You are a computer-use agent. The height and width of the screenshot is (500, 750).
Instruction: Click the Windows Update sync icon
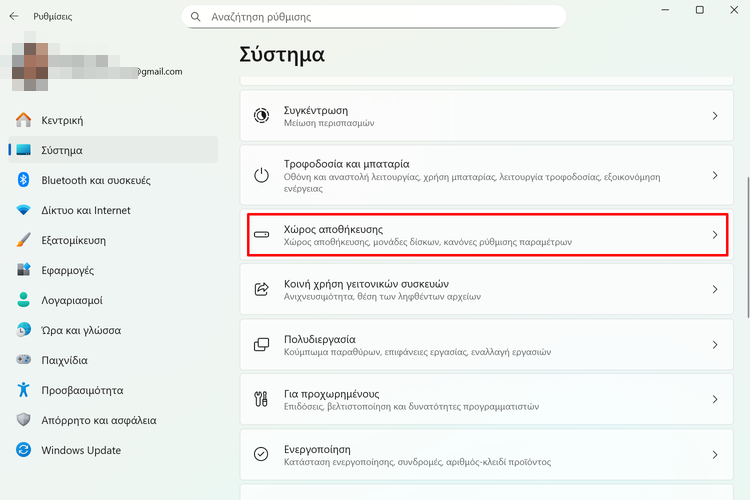point(23,450)
